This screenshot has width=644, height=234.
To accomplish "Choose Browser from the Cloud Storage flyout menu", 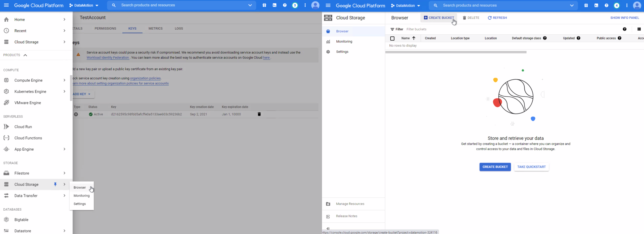I will tap(80, 187).
